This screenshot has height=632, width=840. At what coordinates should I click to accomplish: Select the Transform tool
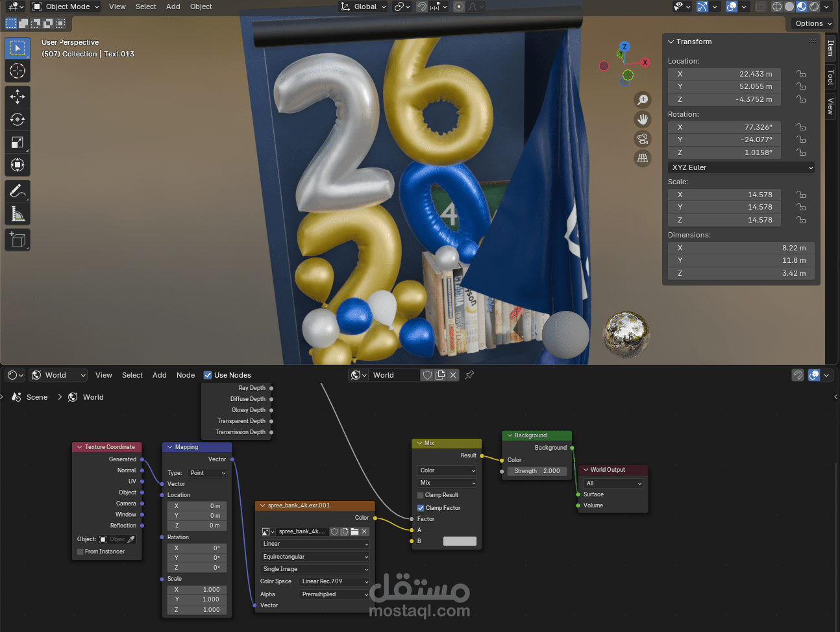pyautogui.click(x=18, y=165)
